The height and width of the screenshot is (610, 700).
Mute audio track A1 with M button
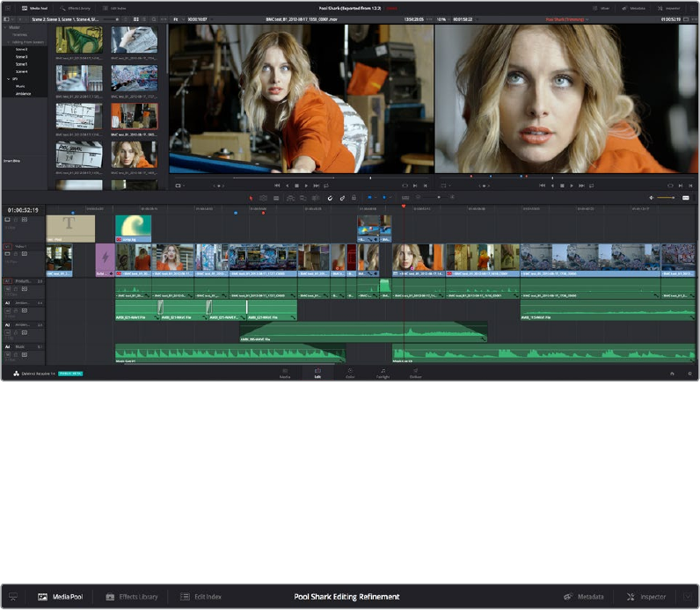[x=8, y=289]
